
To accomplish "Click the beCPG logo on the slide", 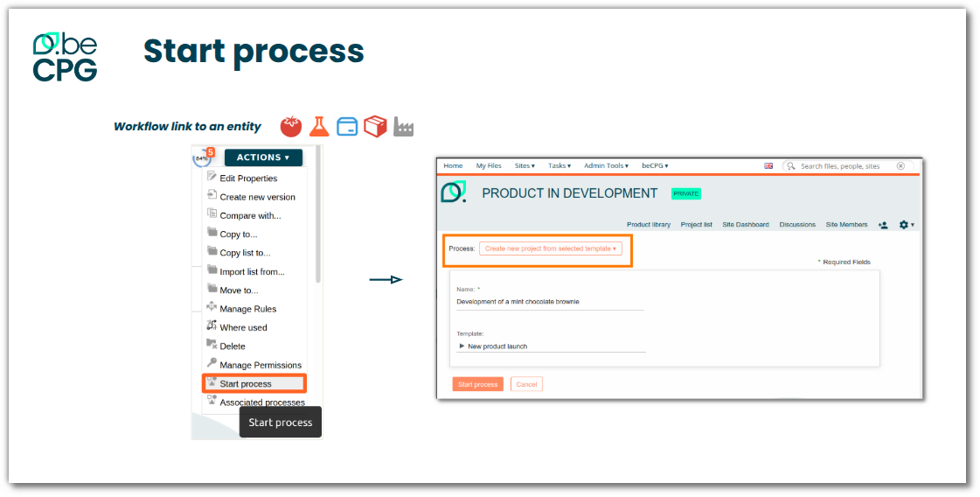I will click(x=65, y=56).
